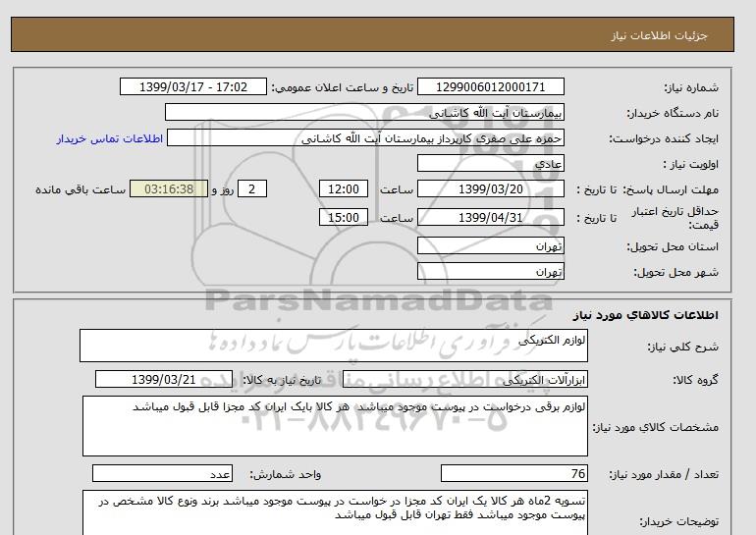This screenshot has width=756, height=535.
Task: Click the اولویت نیاز label
Action: click(690, 164)
